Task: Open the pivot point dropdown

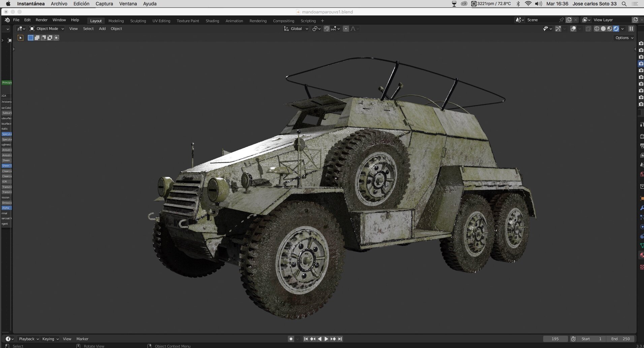Action: click(x=316, y=29)
